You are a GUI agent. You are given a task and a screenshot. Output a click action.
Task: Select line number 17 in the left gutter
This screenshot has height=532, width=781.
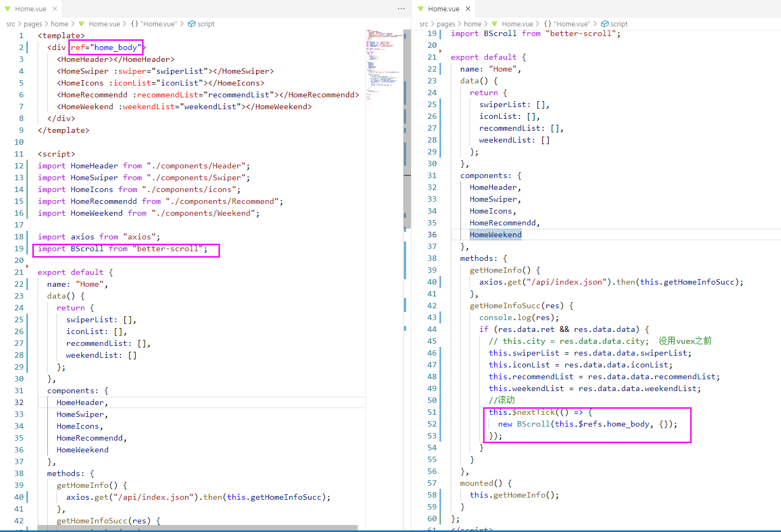coord(19,225)
